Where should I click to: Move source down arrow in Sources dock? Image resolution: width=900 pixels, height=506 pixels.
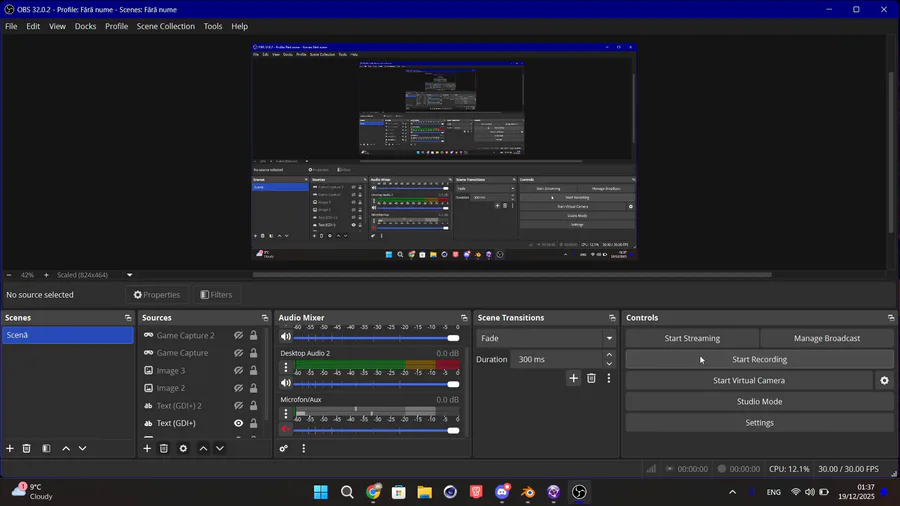(220, 448)
